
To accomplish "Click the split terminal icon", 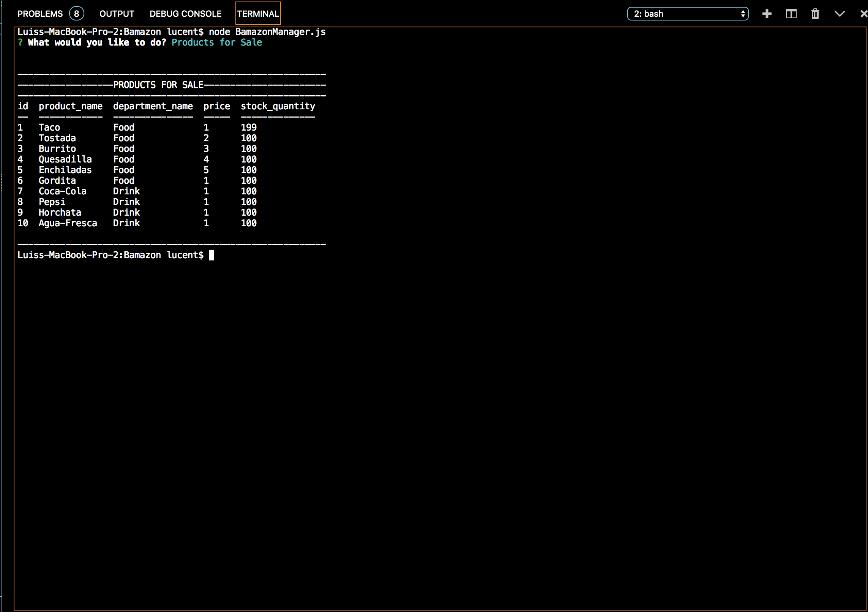I will click(x=791, y=14).
